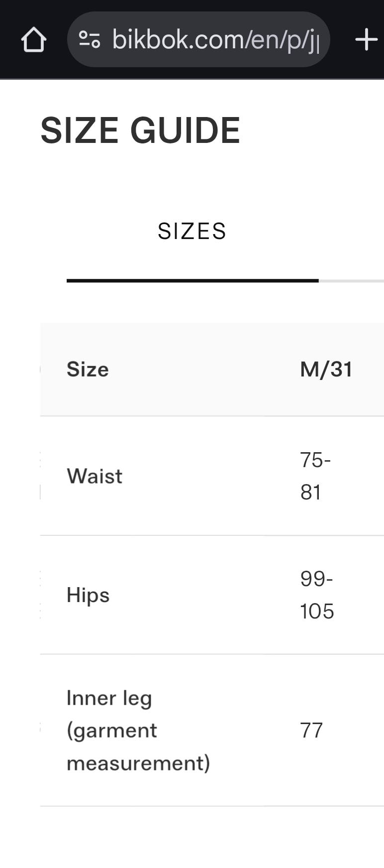The height and width of the screenshot is (868, 384).
Task: Click the Hips row label
Action: click(x=88, y=595)
